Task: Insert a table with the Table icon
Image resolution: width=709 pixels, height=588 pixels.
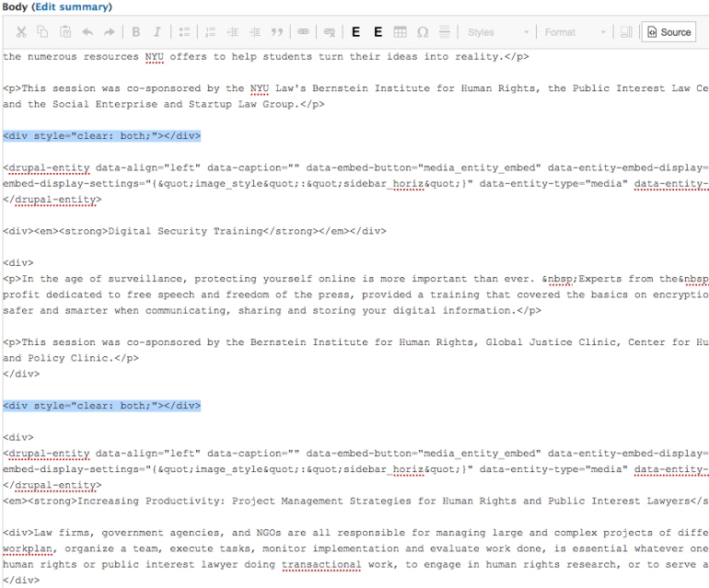Action: point(401,32)
